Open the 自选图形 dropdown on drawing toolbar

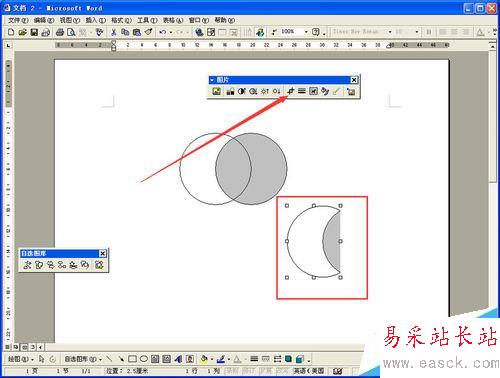(x=83, y=359)
